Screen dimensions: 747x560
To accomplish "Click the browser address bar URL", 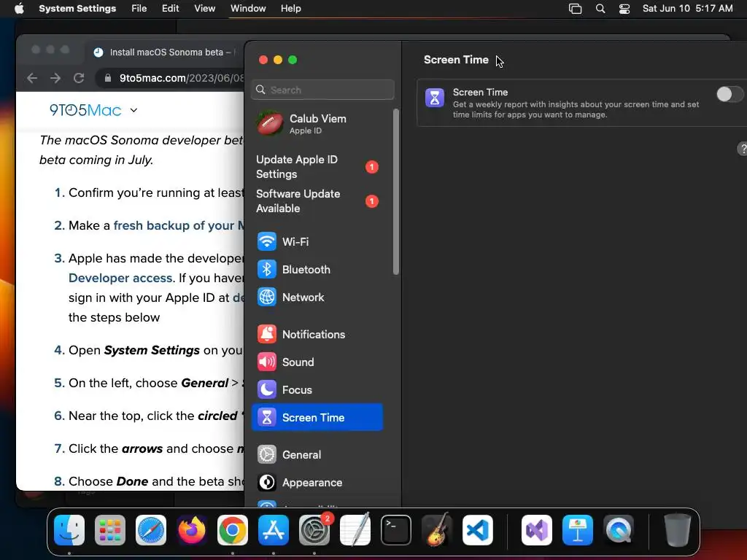I will (181, 78).
